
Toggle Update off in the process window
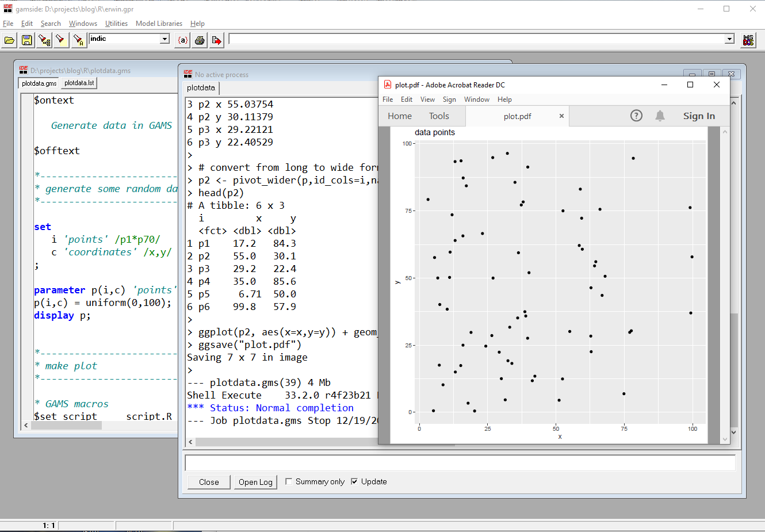(x=354, y=482)
